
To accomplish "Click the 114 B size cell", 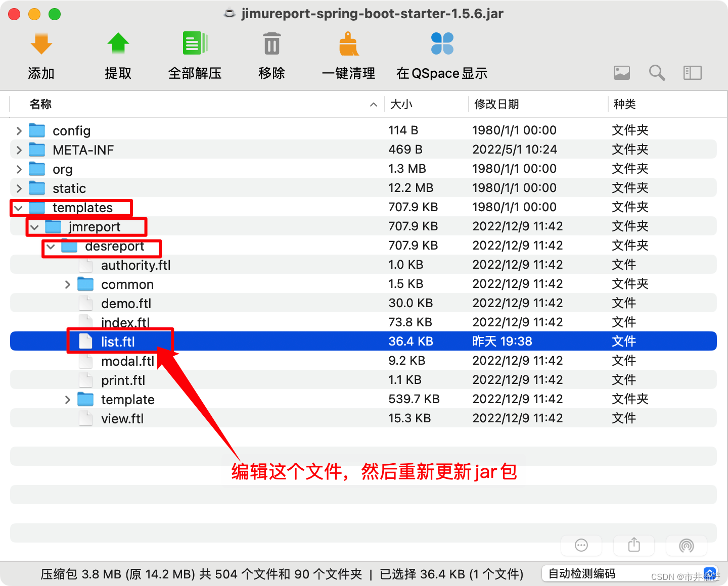I will click(x=403, y=130).
